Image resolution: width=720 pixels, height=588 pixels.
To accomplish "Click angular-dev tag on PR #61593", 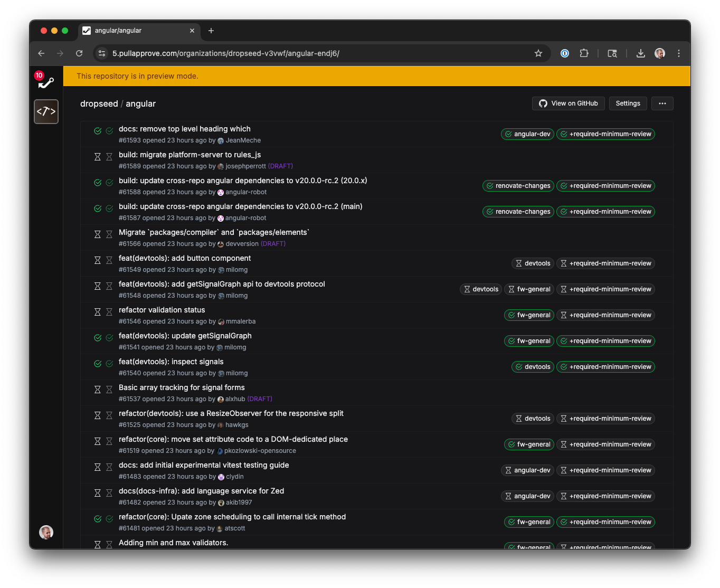I will point(527,134).
